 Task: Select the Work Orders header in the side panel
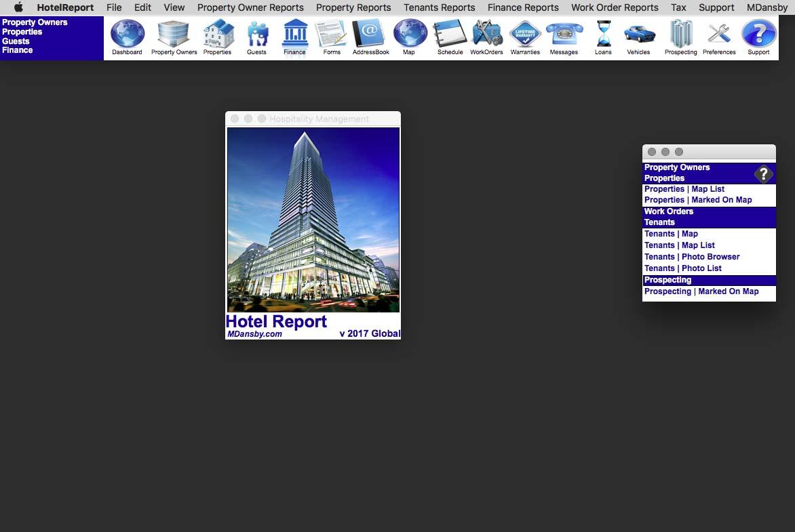coord(668,211)
